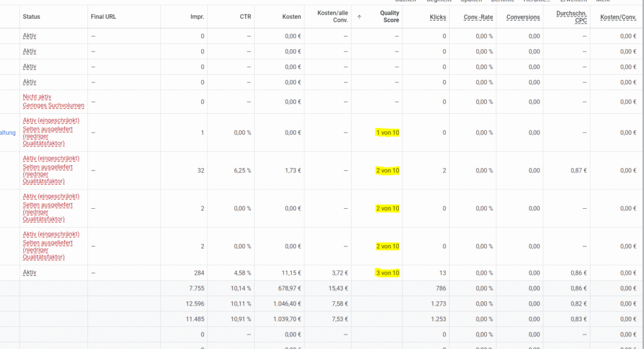Viewport: 644px width, 349px height.
Task: Select the '2 von 10' cell in 1,73 € row
Action: (387, 170)
